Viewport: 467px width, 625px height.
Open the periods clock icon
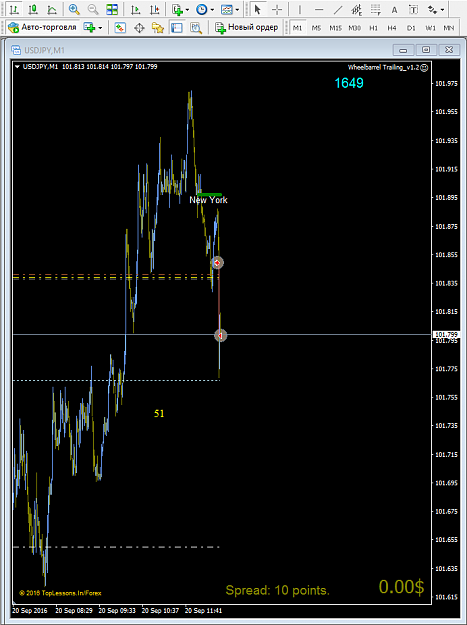pos(202,9)
